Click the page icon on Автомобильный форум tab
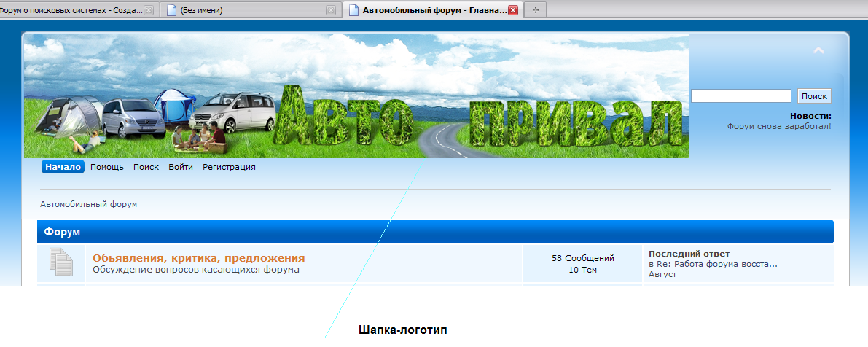868x347 pixels. tap(353, 10)
